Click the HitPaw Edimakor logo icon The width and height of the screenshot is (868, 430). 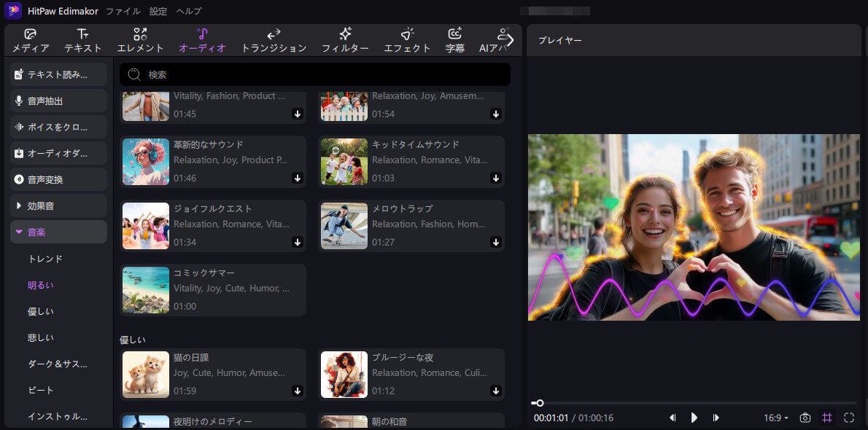click(x=12, y=10)
